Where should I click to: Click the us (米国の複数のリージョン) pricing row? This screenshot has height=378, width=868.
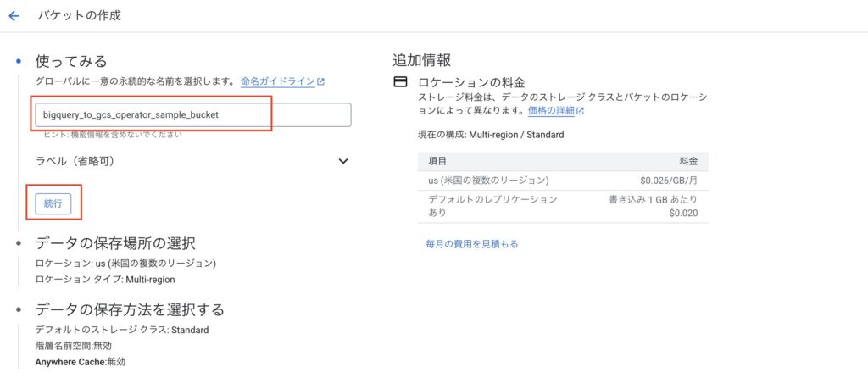tap(562, 181)
